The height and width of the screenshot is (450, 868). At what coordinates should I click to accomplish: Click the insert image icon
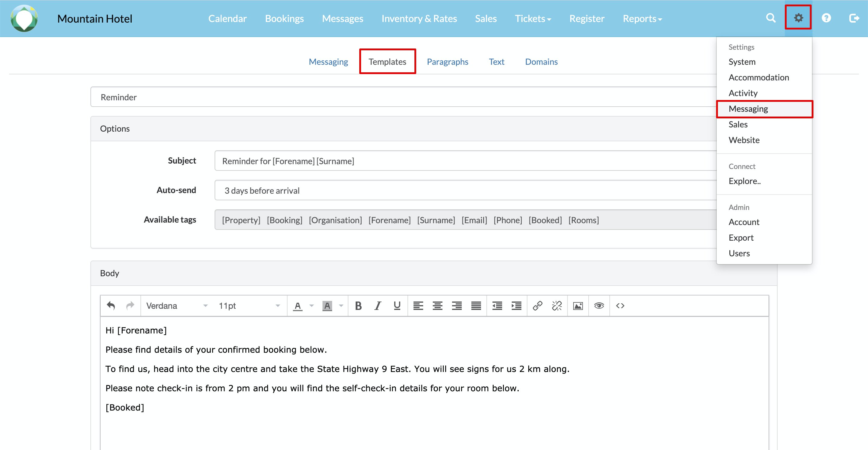point(578,305)
